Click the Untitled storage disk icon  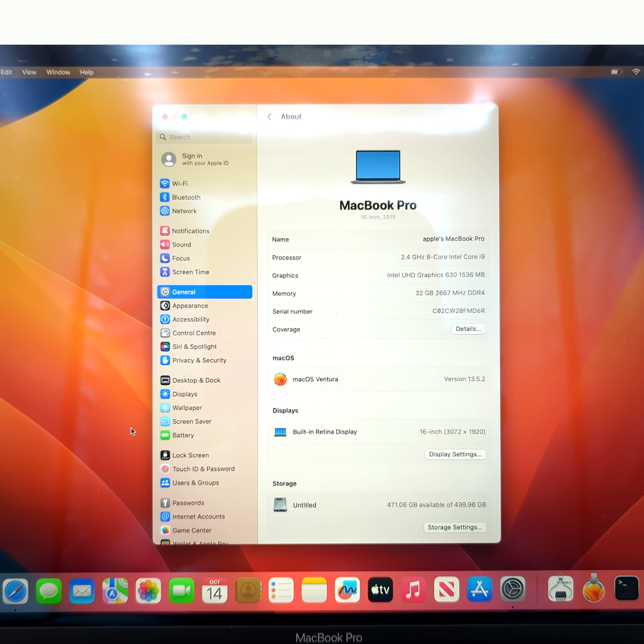[x=280, y=505]
